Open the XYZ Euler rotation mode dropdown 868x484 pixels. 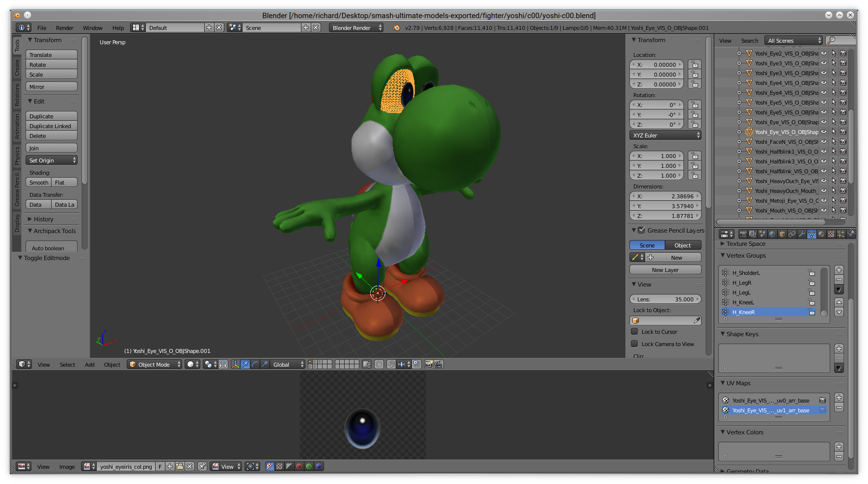point(665,135)
